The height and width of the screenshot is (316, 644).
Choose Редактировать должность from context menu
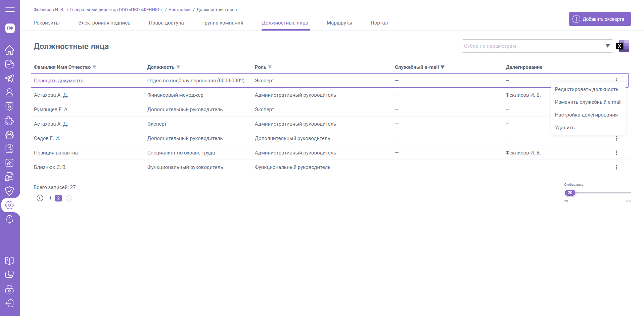[587, 89]
